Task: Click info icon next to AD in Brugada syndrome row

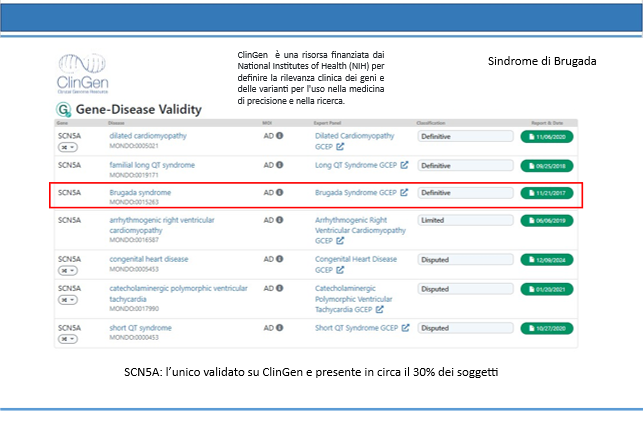Action: pyautogui.click(x=280, y=192)
